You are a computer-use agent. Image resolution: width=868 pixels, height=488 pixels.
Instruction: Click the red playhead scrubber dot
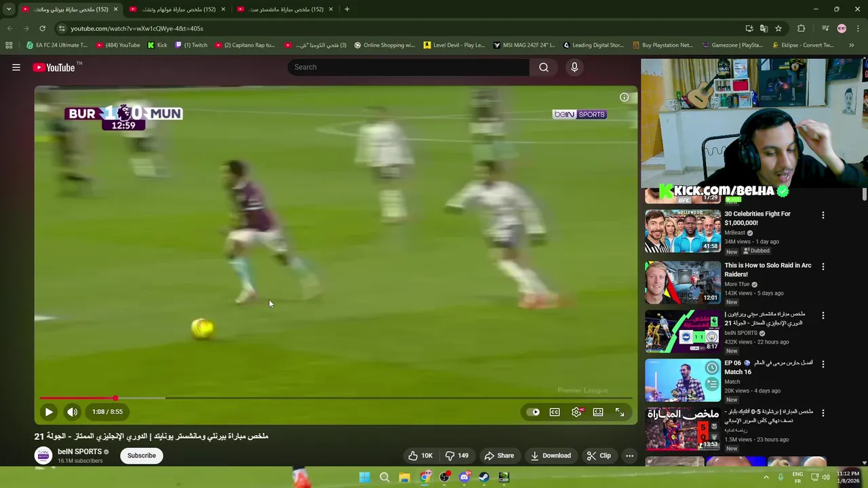tap(115, 398)
